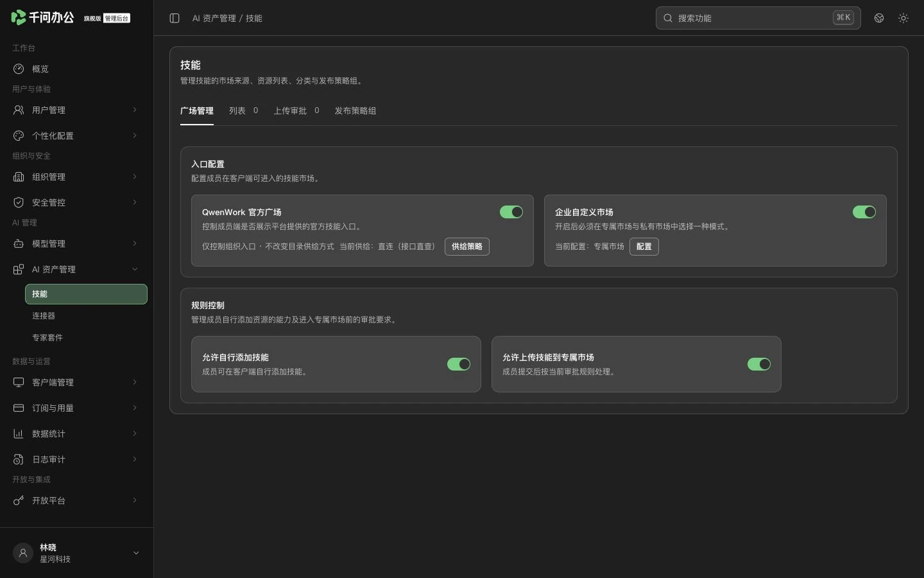
Task: Collapse the sidebar with the panel toggle icon
Action: [175, 18]
